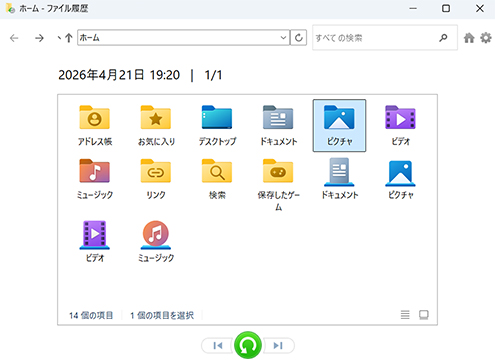Refresh the current view
Image resolution: width=495 pixels, height=363 pixels.
(298, 38)
